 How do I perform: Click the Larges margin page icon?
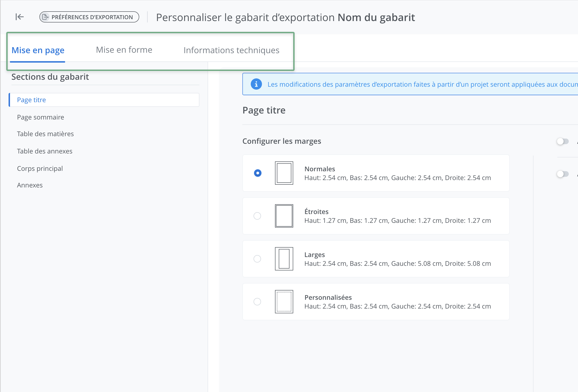[x=284, y=259]
